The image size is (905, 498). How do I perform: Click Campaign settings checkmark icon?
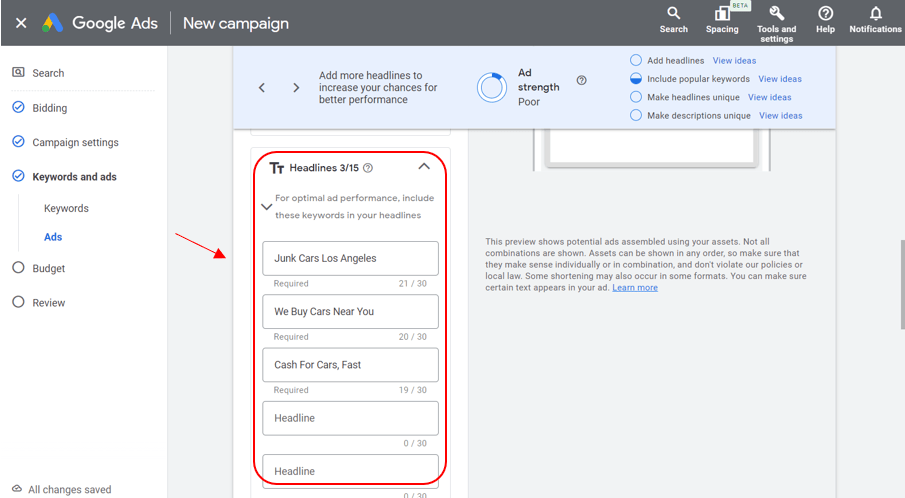coord(18,141)
